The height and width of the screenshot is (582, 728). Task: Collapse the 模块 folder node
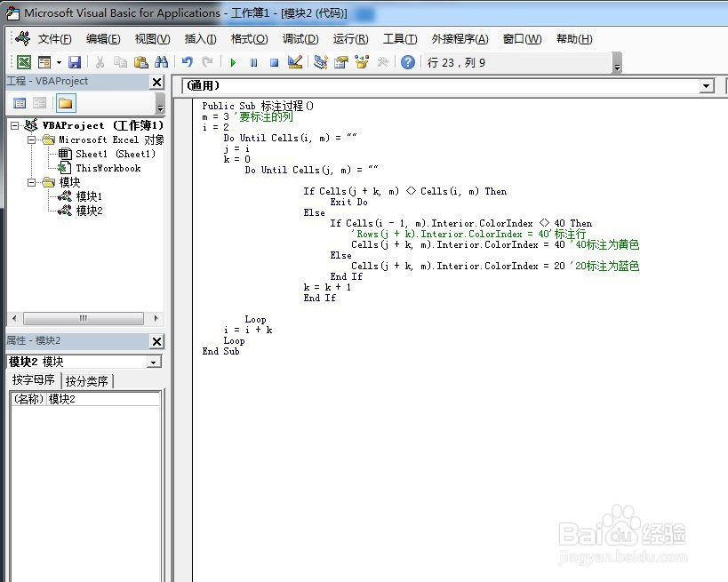click(x=31, y=182)
